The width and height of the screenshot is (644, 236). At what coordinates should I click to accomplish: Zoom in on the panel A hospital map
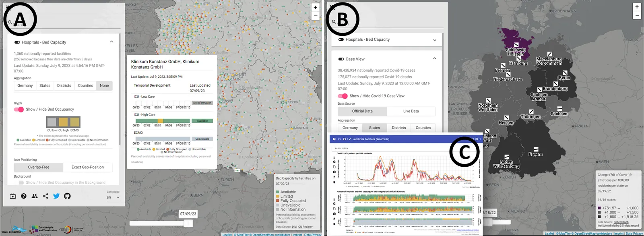[316, 7]
